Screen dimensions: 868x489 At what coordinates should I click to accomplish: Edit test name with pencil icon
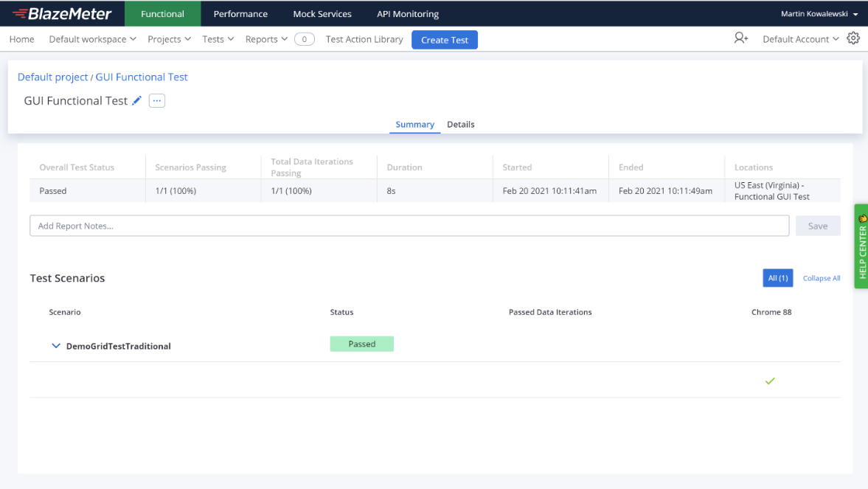tap(136, 101)
